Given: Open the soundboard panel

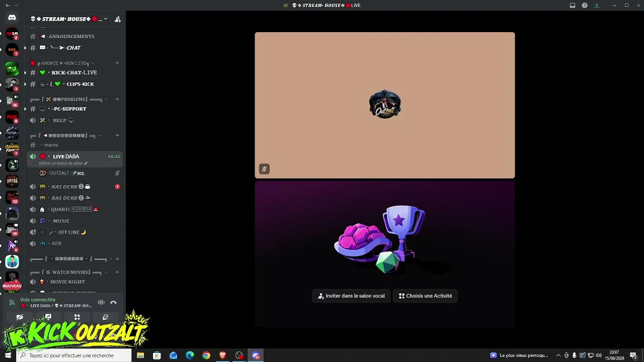Looking at the screenshot, I should point(106,317).
